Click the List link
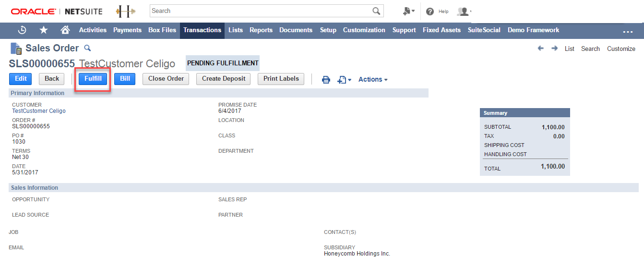 [x=570, y=49]
